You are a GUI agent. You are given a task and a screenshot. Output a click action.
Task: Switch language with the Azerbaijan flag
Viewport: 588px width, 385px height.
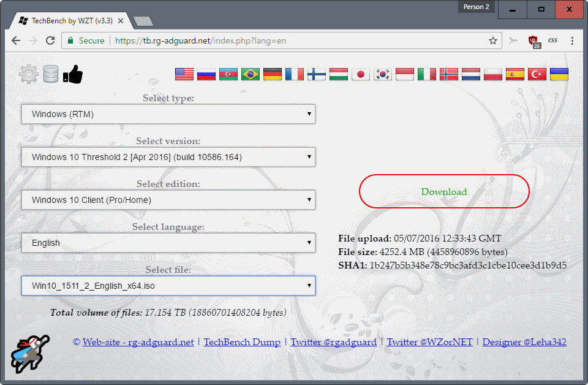tap(228, 74)
